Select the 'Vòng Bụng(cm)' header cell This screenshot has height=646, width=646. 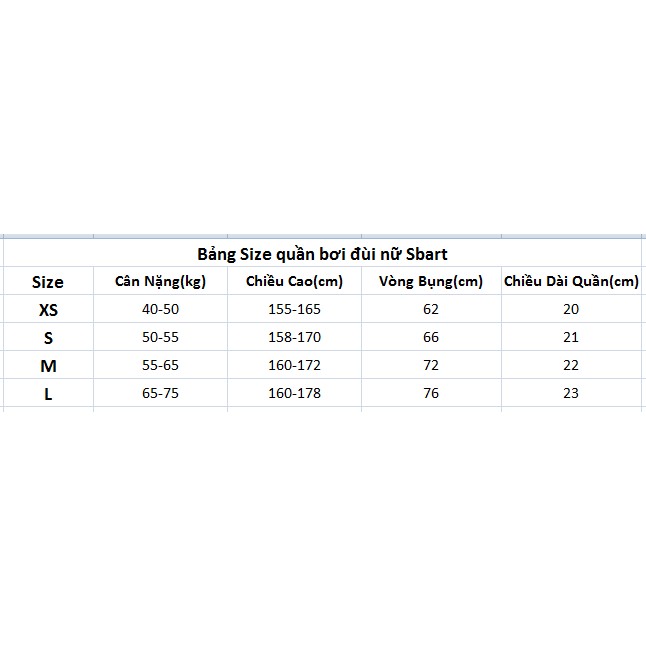pyautogui.click(x=431, y=282)
